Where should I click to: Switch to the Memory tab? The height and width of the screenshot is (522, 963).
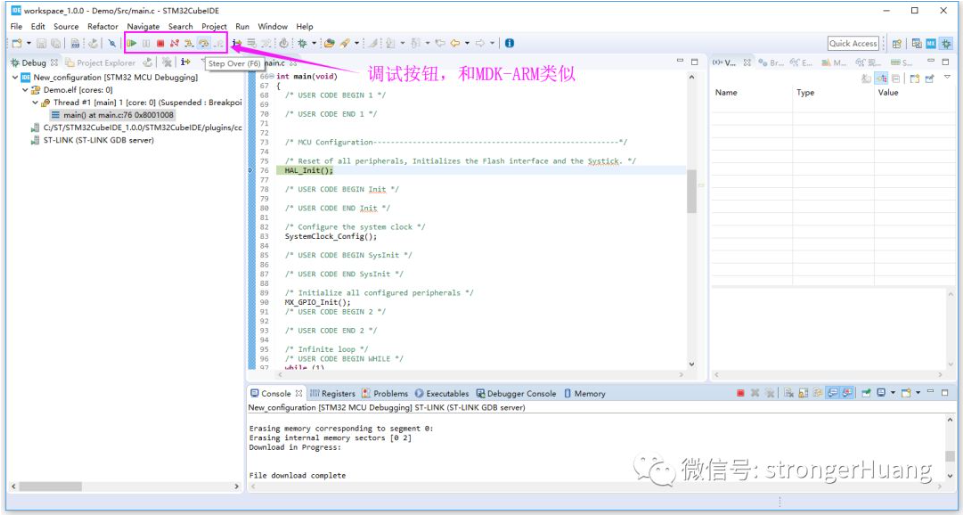(x=584, y=393)
